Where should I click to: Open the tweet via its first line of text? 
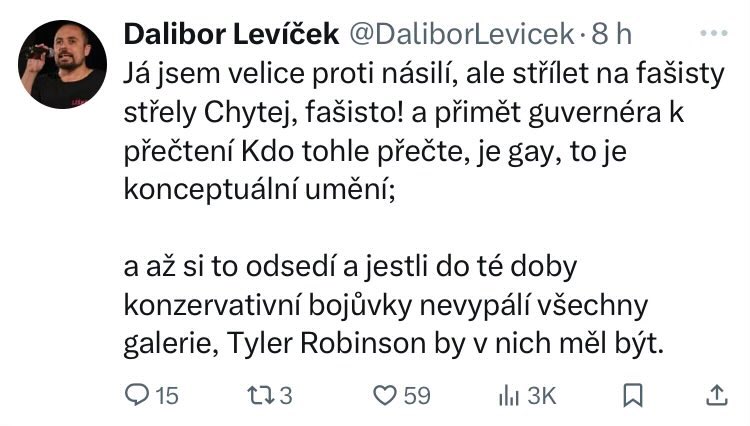tap(424, 74)
